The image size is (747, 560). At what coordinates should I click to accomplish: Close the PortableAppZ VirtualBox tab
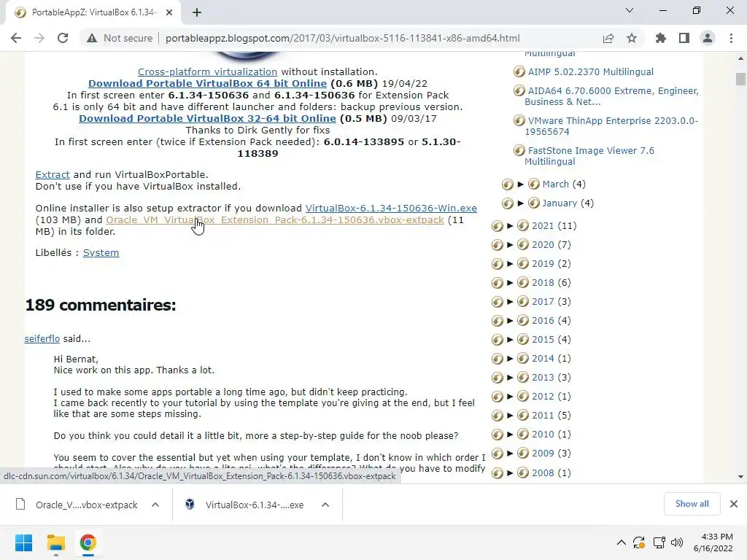(x=169, y=12)
